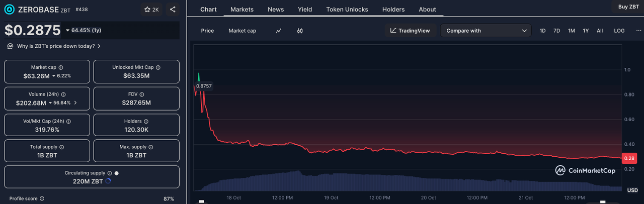The image size is (644, 204).
Task: Click Profile score info icon
Action: [42, 199]
